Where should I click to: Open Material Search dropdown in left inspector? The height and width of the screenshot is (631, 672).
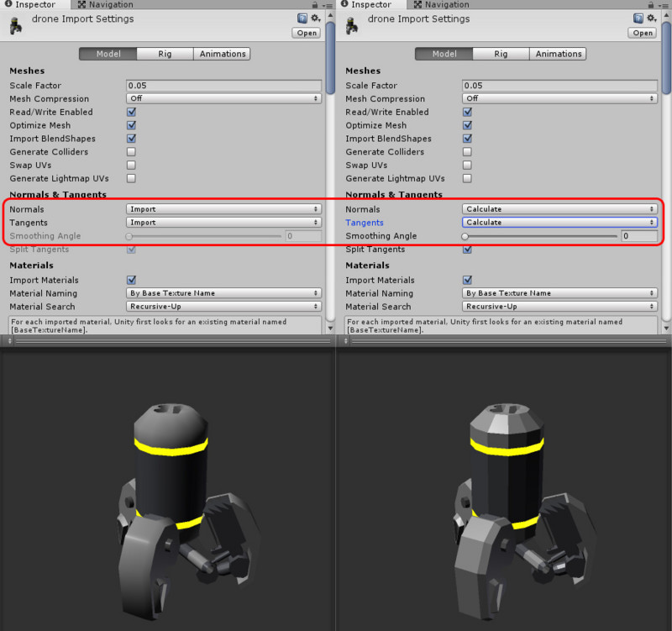click(223, 307)
